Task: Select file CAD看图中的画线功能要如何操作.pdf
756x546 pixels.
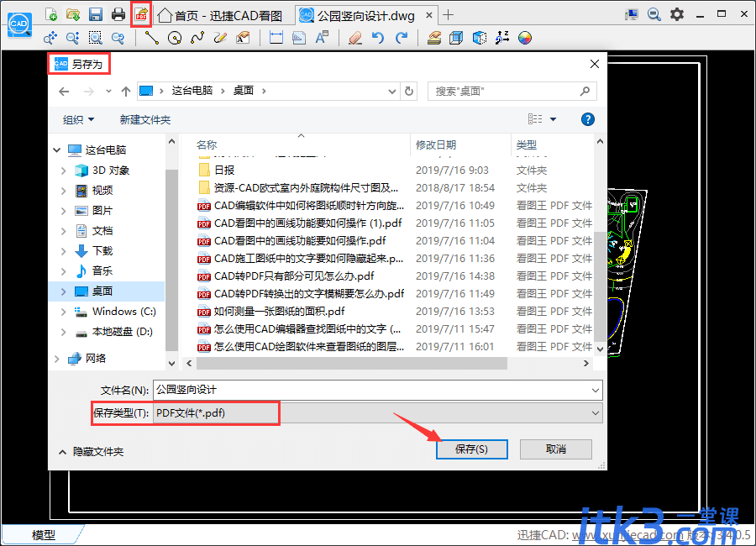Action: (x=300, y=241)
